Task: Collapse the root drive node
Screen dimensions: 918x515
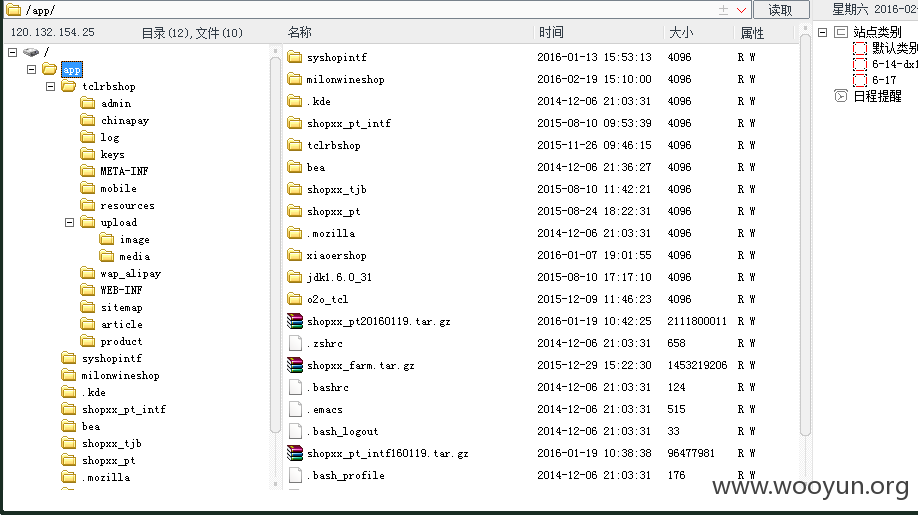Action: [12, 52]
